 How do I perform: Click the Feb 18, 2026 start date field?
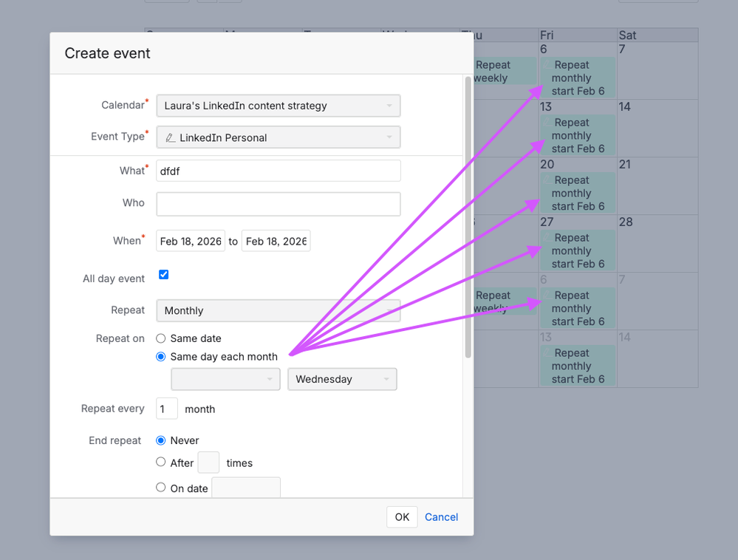coord(190,240)
